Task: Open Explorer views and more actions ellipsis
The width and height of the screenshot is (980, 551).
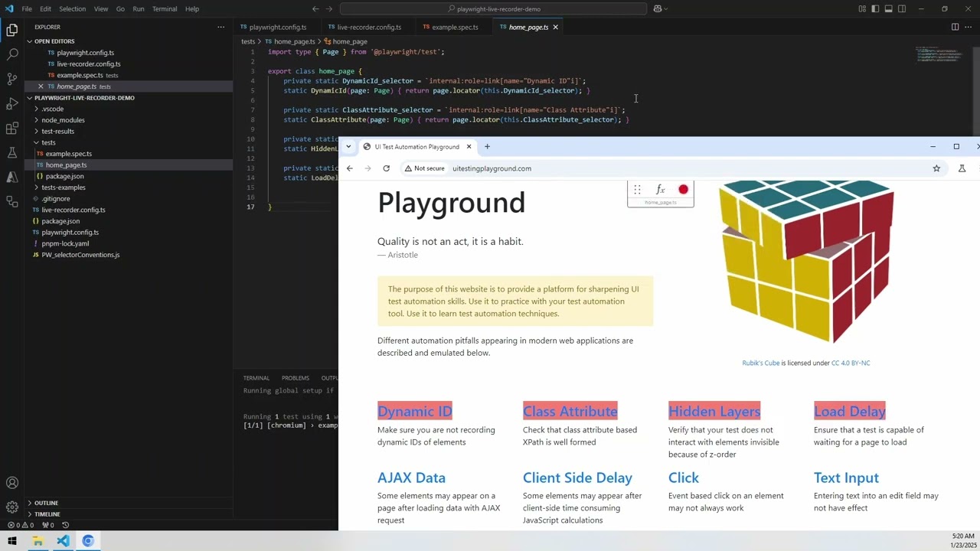Action: [220, 27]
